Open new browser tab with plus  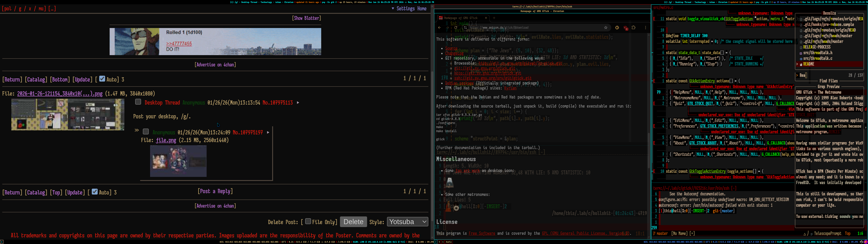(x=494, y=18)
